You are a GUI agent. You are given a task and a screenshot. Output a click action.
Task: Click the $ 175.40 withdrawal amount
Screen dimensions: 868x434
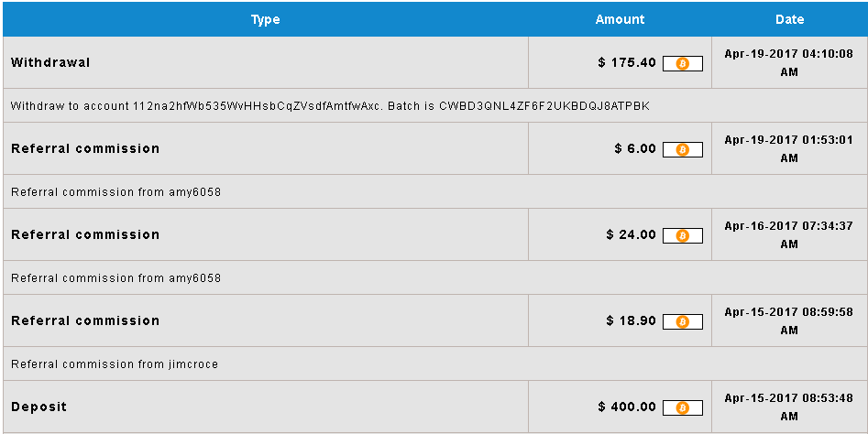pyautogui.click(x=627, y=62)
